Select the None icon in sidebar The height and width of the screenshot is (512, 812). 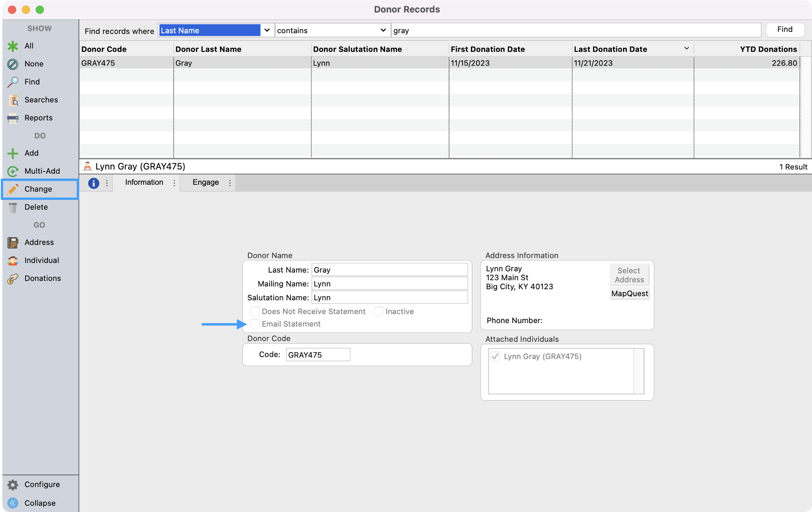coord(13,64)
